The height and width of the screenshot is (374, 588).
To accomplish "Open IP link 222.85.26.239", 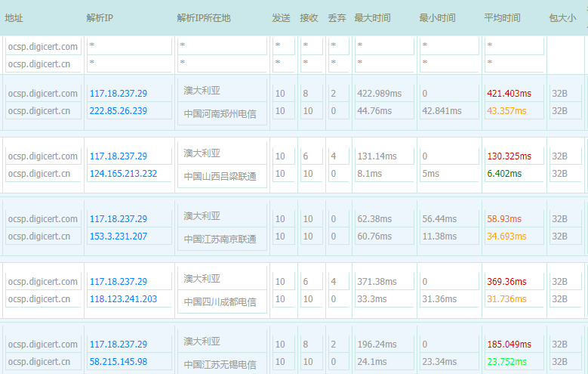I will [119, 111].
